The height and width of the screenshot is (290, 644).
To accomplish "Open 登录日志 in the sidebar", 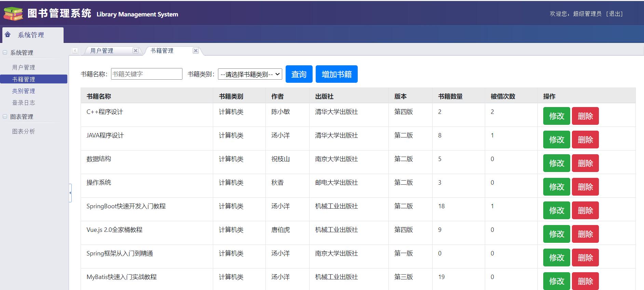I will tap(24, 103).
